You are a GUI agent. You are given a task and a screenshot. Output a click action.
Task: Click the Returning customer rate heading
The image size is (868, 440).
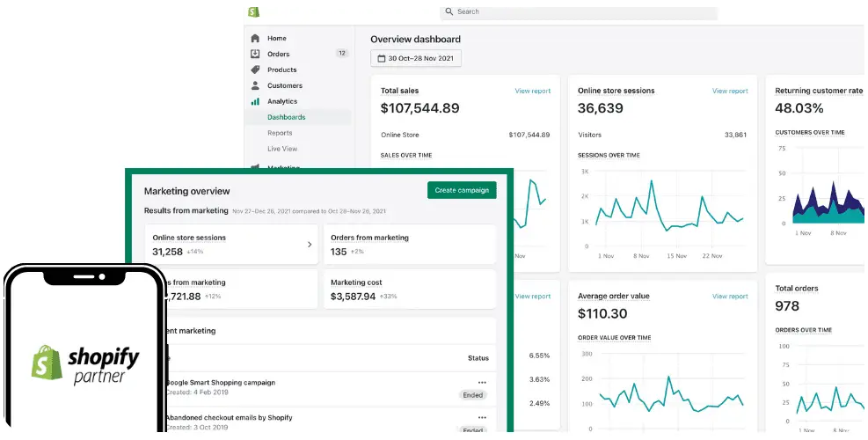click(x=819, y=91)
